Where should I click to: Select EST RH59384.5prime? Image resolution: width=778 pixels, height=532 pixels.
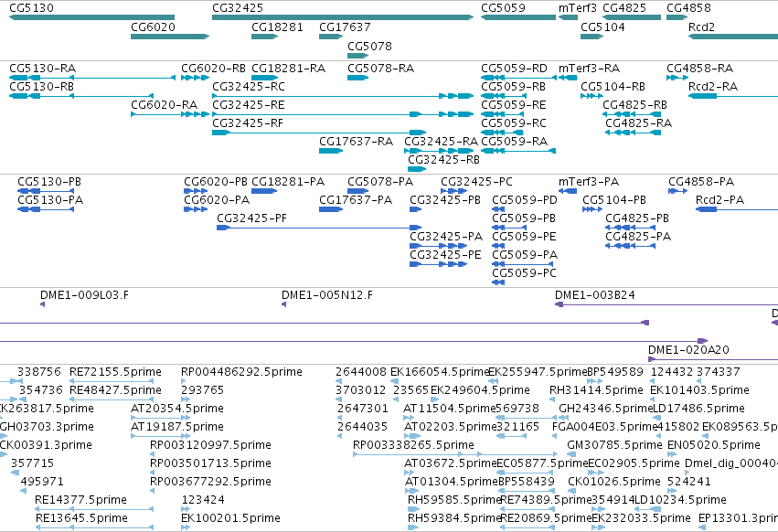tap(413, 527)
